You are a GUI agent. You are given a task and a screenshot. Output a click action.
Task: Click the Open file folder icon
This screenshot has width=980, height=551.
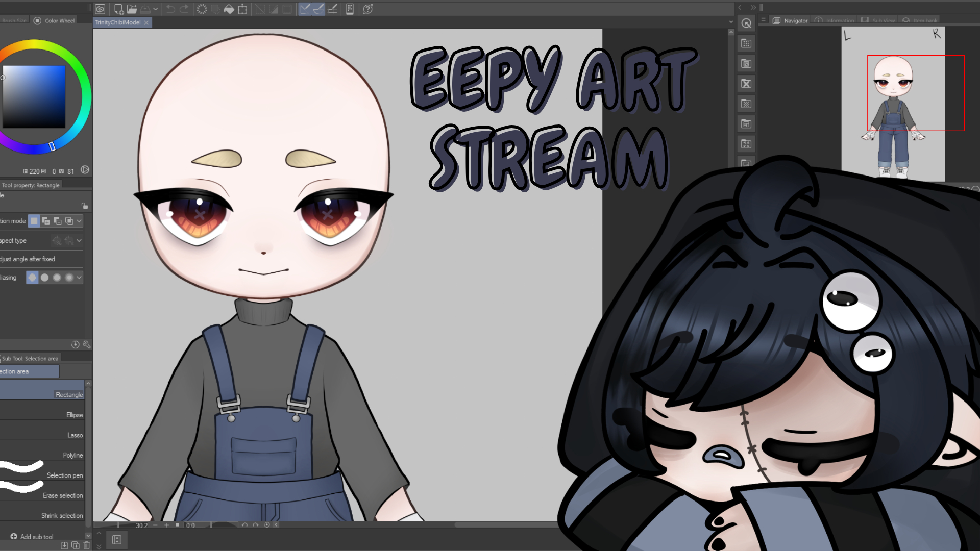pos(132,9)
